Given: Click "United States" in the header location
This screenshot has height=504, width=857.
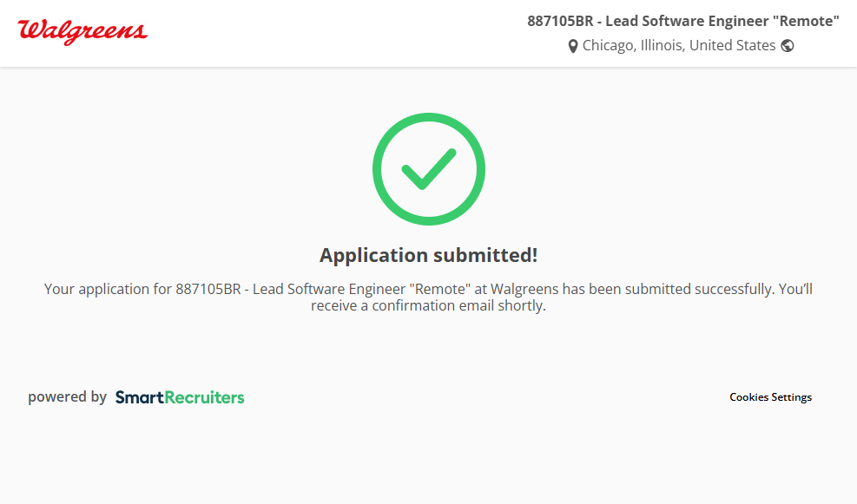Looking at the screenshot, I should tap(732, 46).
